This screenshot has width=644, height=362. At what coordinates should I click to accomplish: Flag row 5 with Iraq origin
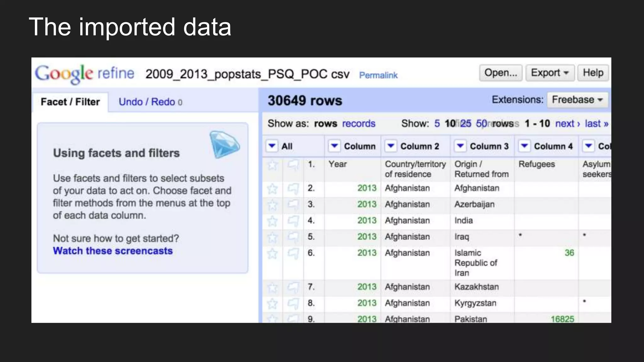tap(293, 238)
